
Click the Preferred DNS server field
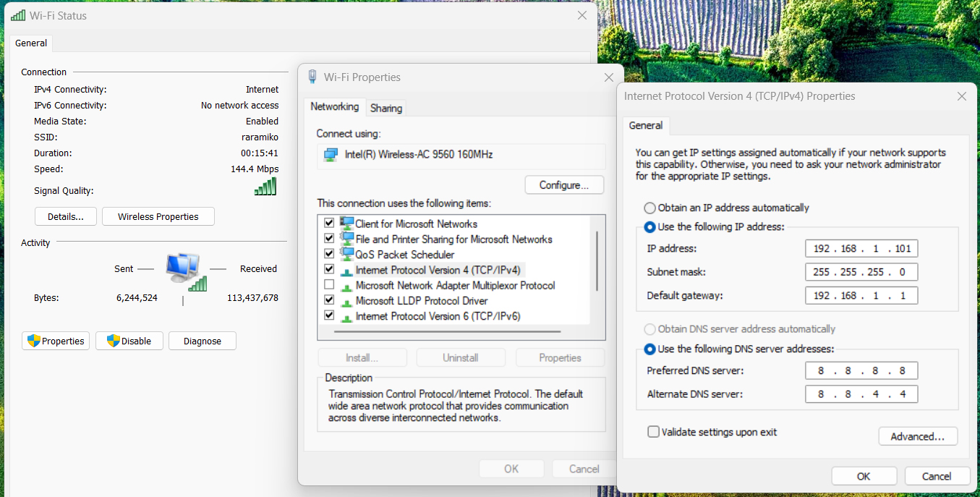861,371
